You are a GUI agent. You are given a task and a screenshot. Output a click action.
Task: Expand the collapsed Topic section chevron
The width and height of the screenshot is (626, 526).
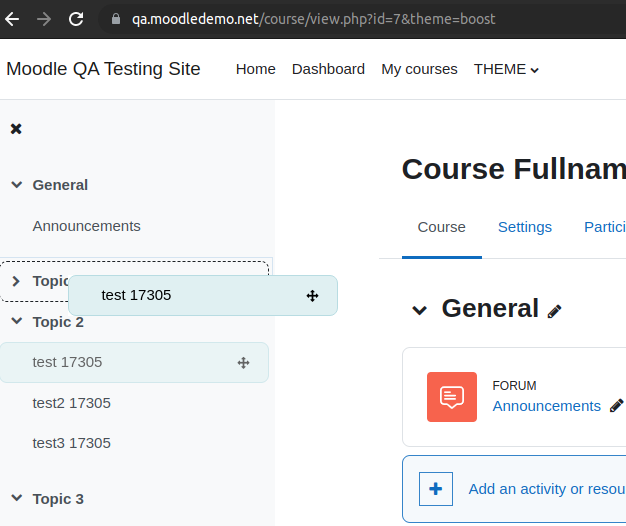(x=16, y=281)
